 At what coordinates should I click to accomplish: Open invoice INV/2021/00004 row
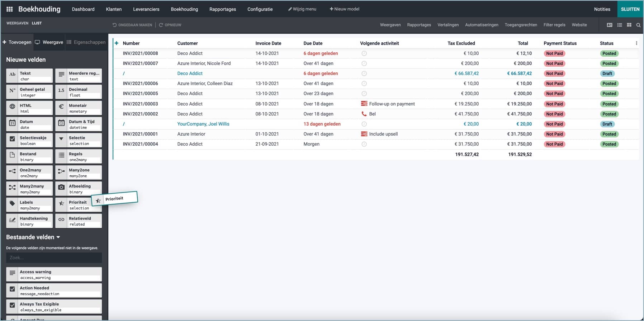376,144
